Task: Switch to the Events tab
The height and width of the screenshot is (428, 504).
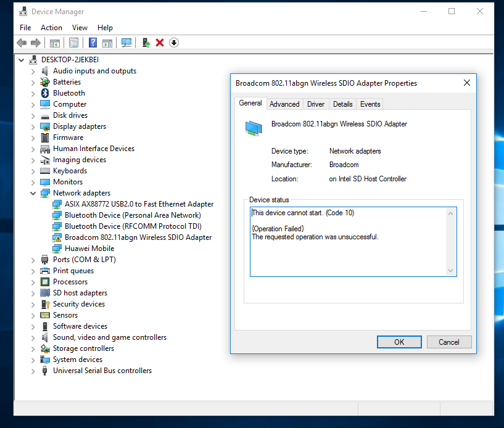Action: [370, 104]
